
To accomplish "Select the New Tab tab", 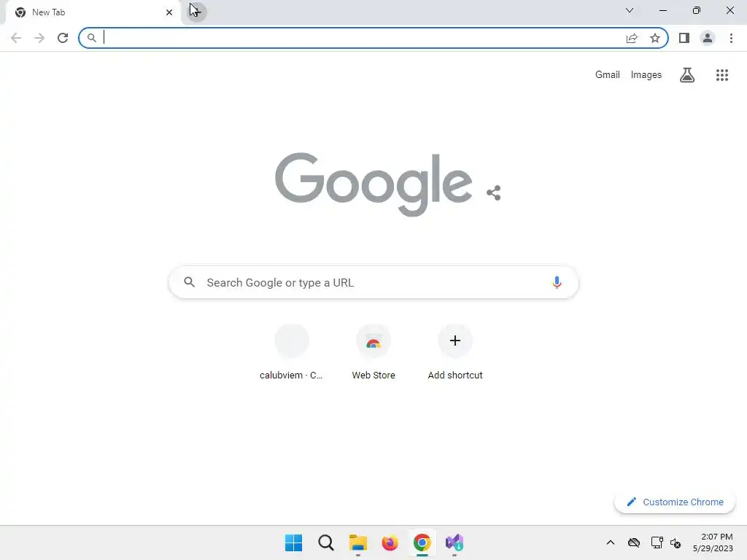I will [93, 12].
